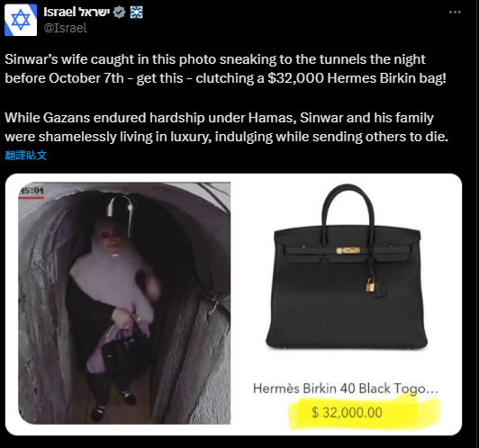Click the red line under the timestamp

[32, 198]
